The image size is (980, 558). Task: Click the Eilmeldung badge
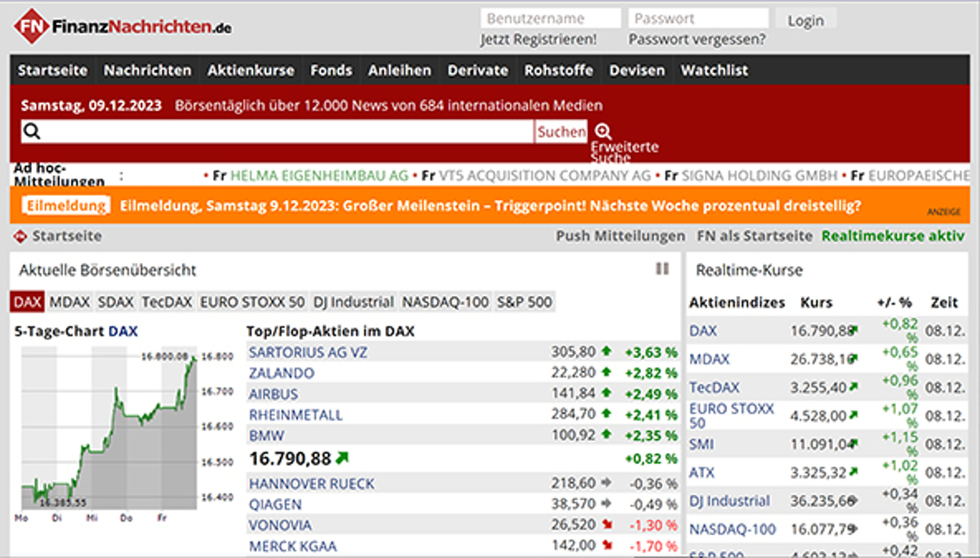click(x=66, y=206)
